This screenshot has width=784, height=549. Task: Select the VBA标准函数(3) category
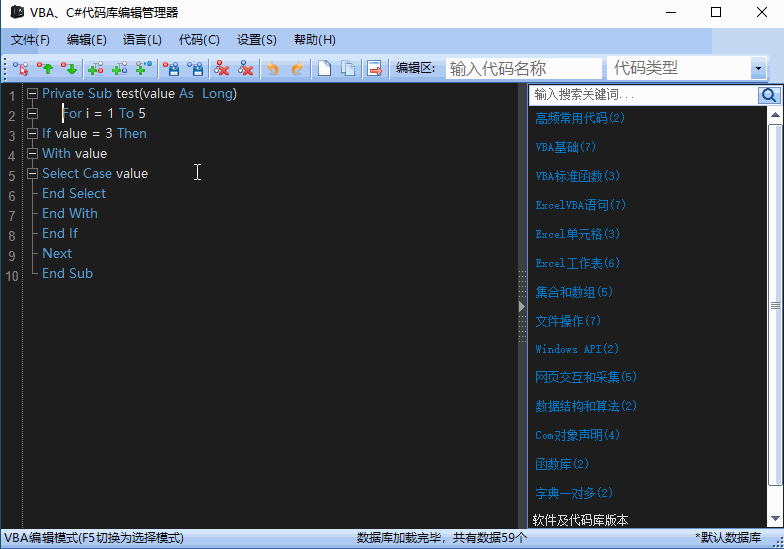[x=578, y=176]
